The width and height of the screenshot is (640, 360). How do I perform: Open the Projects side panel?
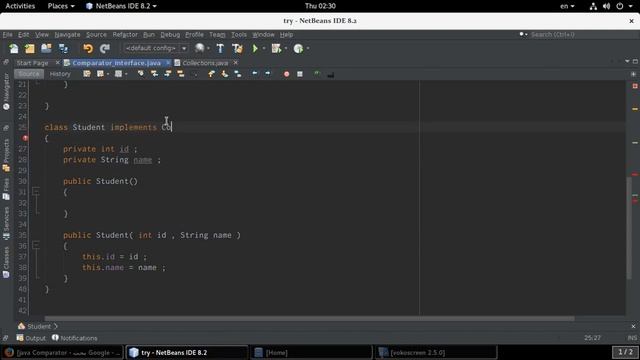point(6,155)
